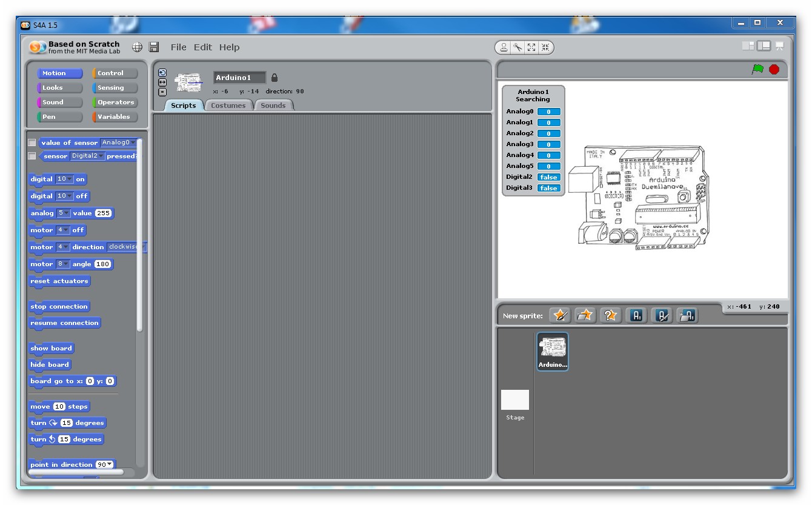Select the Motion block category
This screenshot has height=505, width=812.
tap(59, 73)
